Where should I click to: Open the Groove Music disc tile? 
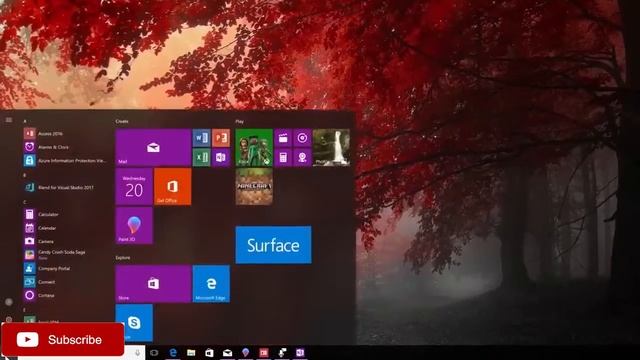302,138
